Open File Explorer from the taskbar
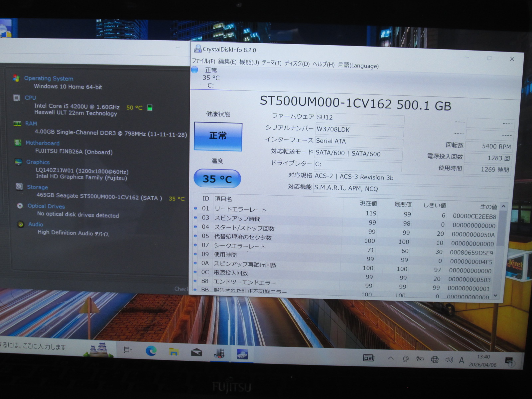The width and height of the screenshot is (532, 399). (174, 351)
